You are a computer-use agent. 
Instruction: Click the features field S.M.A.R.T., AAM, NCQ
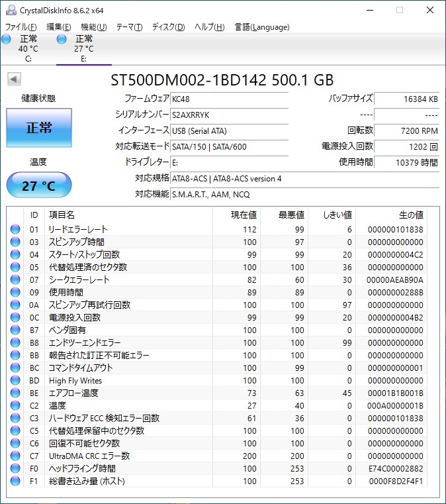point(304,195)
